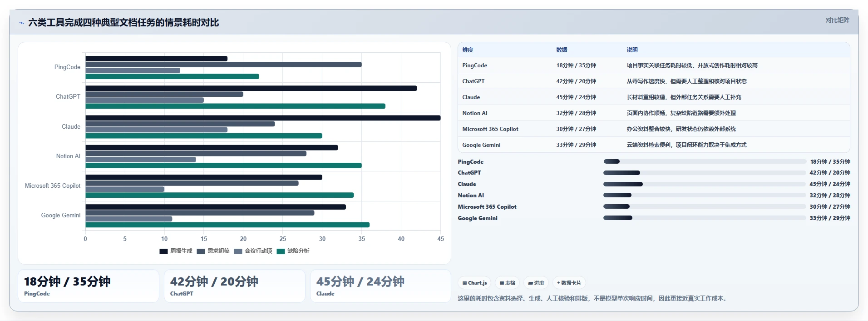Click the description 从零写作速度快，但需要人工整理和核对项目状态

coord(686,81)
